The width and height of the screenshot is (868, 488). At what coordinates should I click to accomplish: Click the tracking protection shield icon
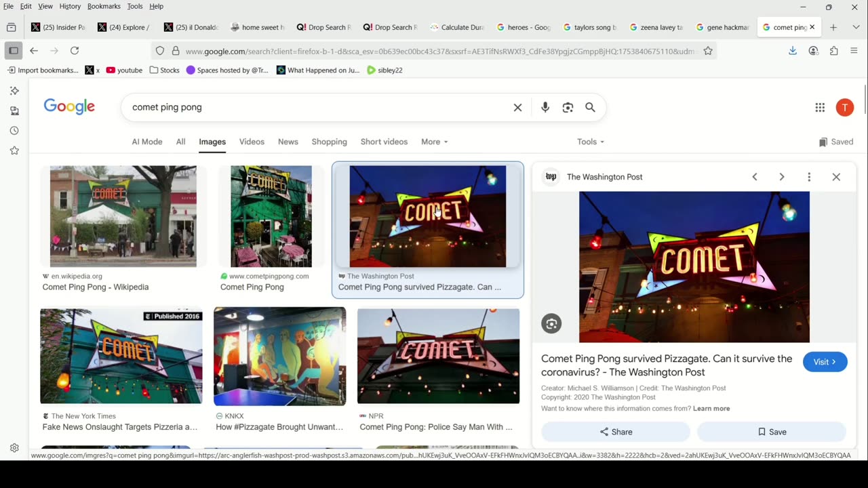pyautogui.click(x=160, y=51)
